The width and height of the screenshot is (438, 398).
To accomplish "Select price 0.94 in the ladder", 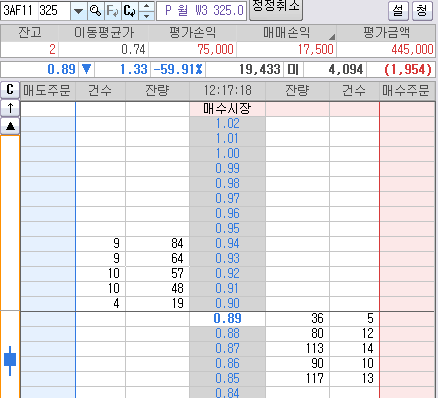I will pos(227,244).
